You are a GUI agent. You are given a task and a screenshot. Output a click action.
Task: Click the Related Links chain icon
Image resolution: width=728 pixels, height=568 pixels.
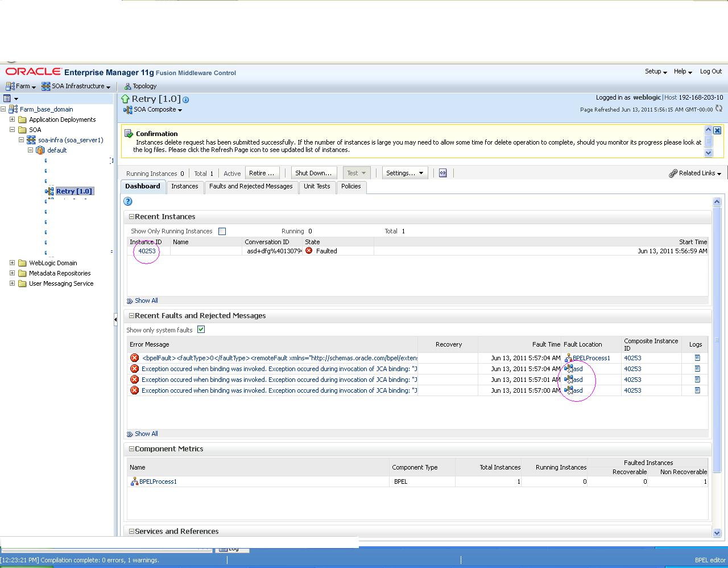pos(674,173)
